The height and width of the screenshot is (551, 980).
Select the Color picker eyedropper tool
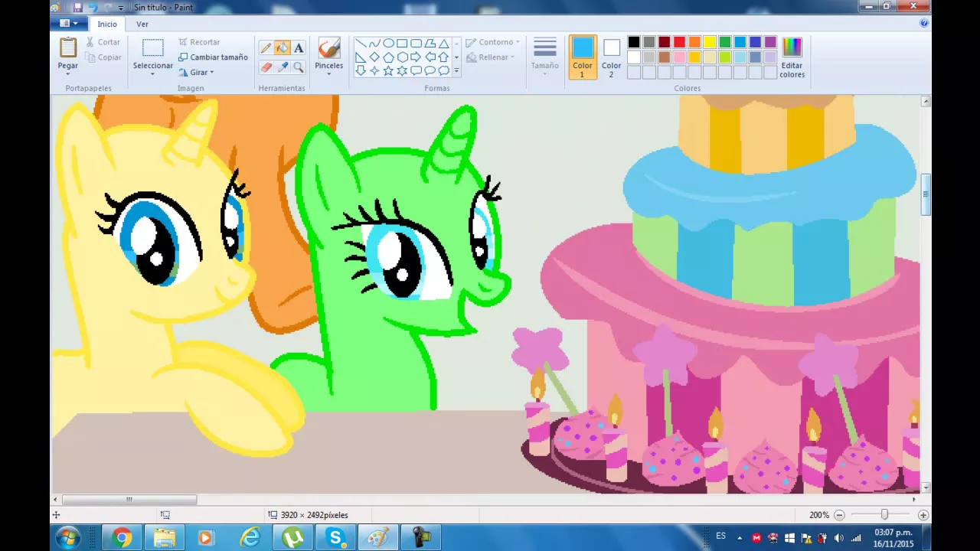pos(283,67)
